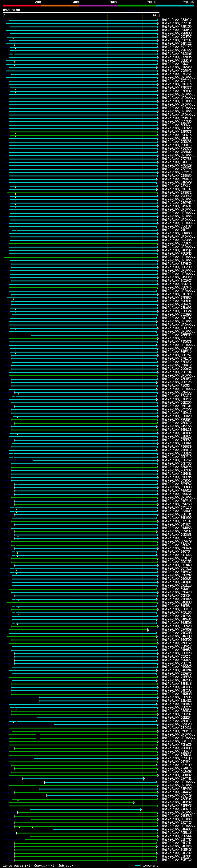Click the AV393190 query name label
Viewport: 197px width, 868px height.
point(11,10)
